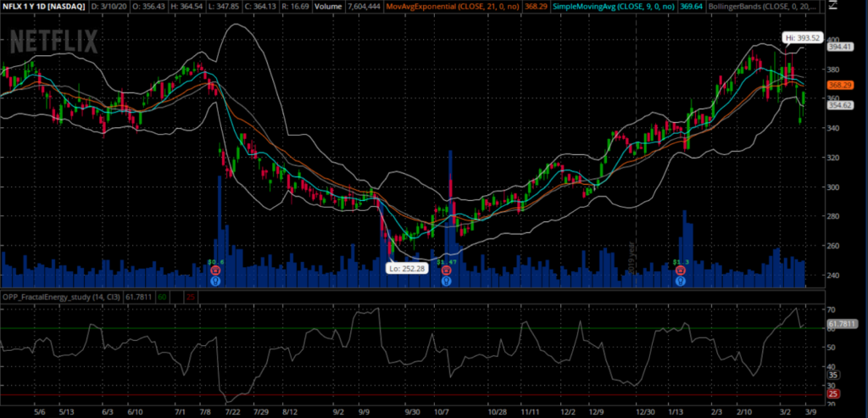Click the 10/28 date on the time axis

[x=498, y=412]
